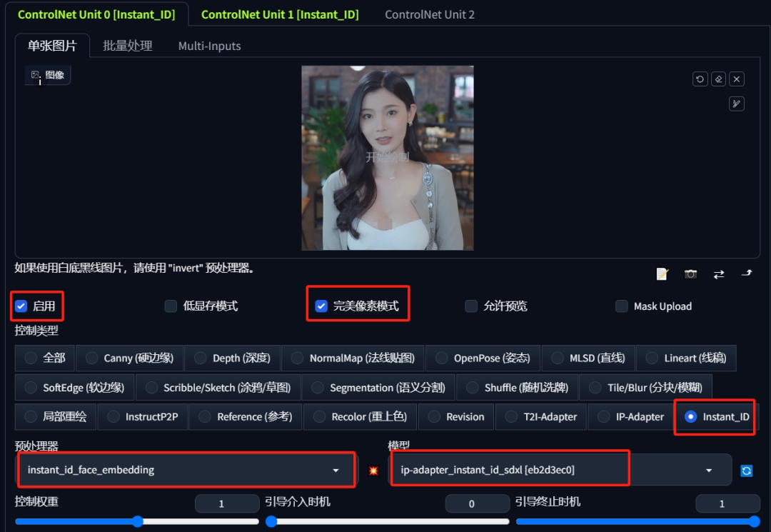Open the ControlNet Unit 2 tab

[430, 15]
